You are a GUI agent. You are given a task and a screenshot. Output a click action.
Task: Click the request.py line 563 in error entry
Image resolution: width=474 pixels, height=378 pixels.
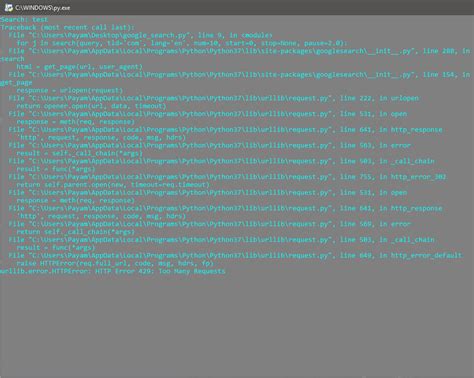209,145
